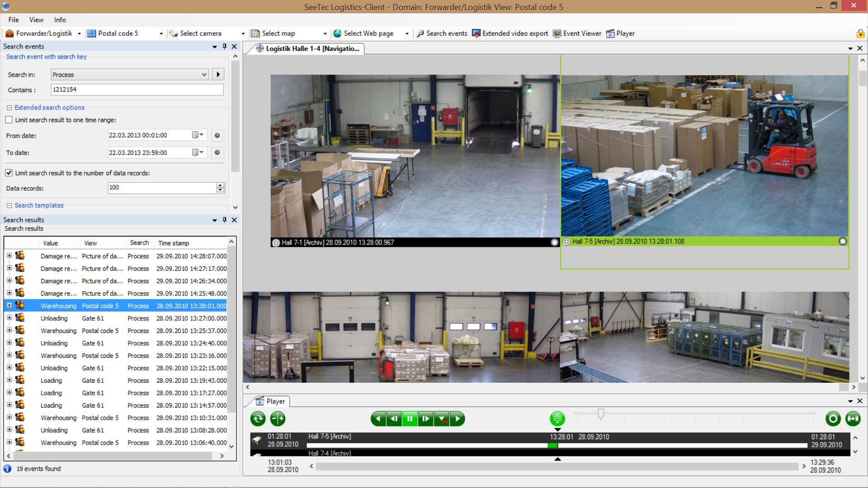The height and width of the screenshot is (488, 868).
Task: Pin the Search events panel
Action: pos(225,46)
